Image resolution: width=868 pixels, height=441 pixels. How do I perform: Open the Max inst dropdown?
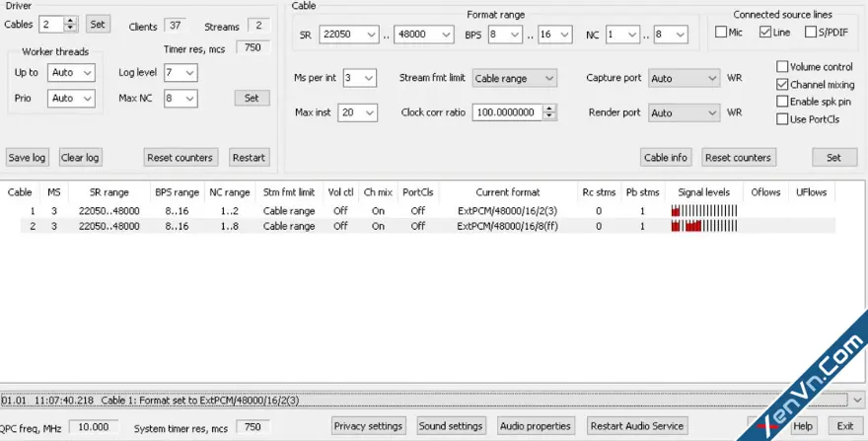pos(358,112)
